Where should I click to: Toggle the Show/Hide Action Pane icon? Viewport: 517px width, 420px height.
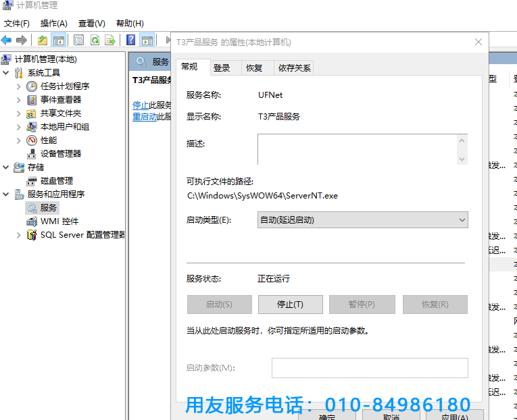147,41
